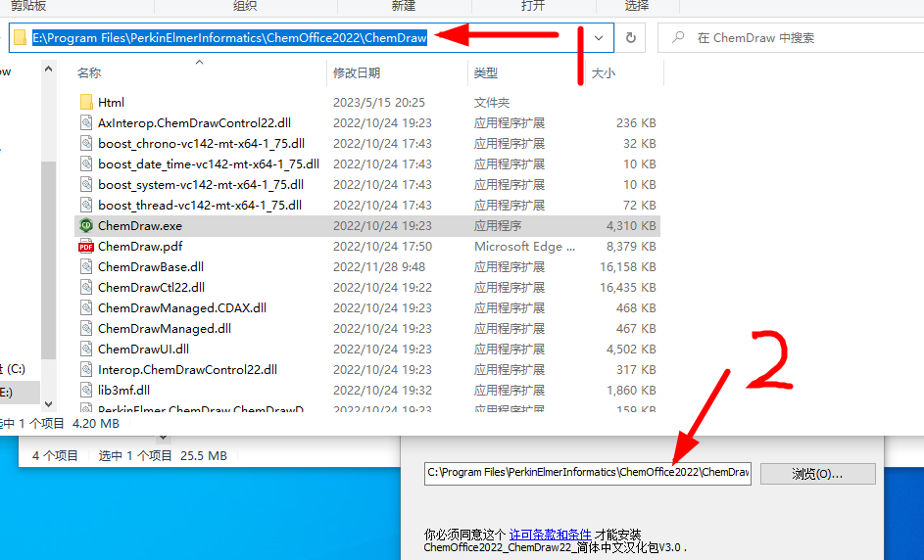Screen dimensions: 924x560
Task: Click the Interop.ChemDrawControl22.dll file icon
Action: click(x=86, y=370)
